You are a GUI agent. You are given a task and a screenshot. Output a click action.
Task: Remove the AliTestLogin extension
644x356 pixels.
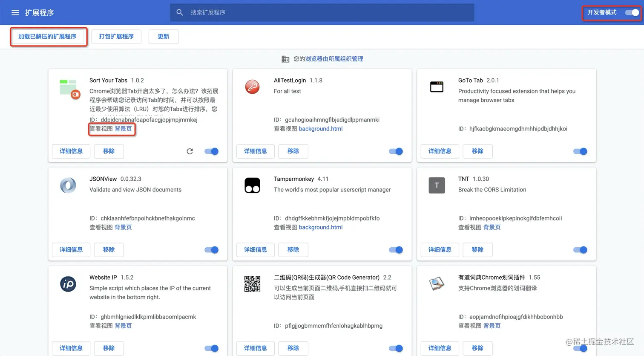point(293,151)
